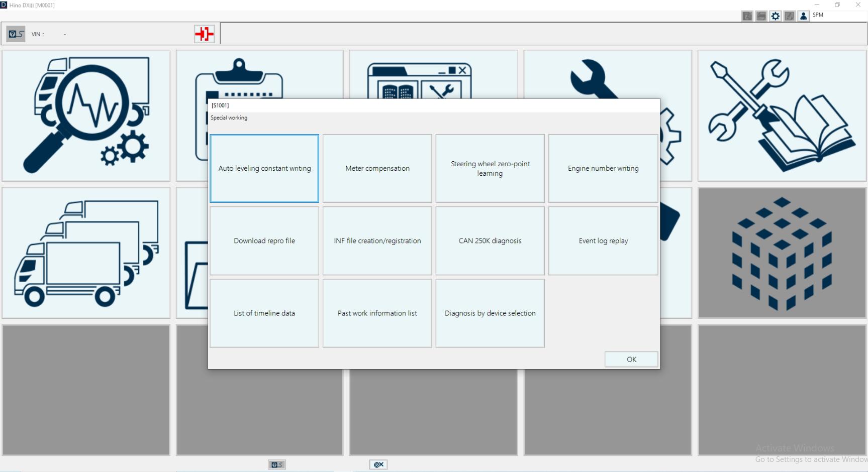Select Meter compensation
868x472 pixels.
[x=377, y=168]
